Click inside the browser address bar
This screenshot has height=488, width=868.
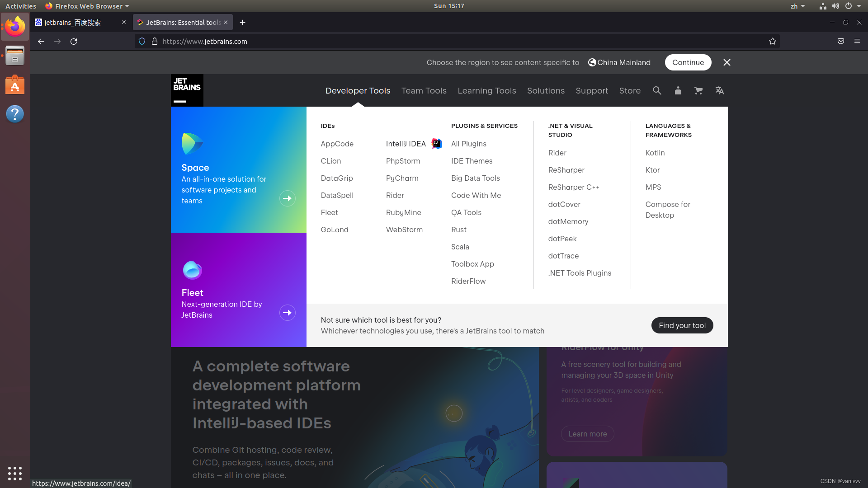316,41
